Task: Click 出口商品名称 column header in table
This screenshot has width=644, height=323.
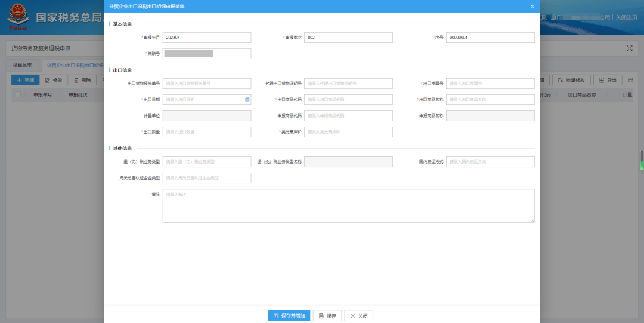Action: click(x=582, y=95)
